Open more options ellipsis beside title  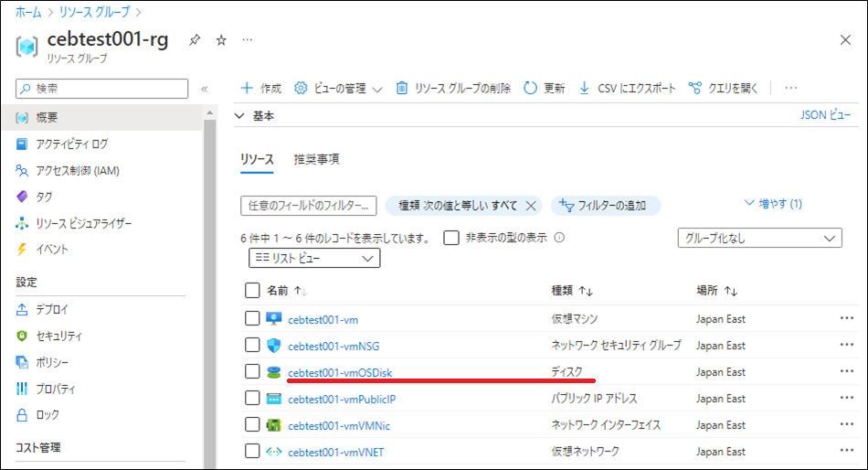click(x=247, y=40)
